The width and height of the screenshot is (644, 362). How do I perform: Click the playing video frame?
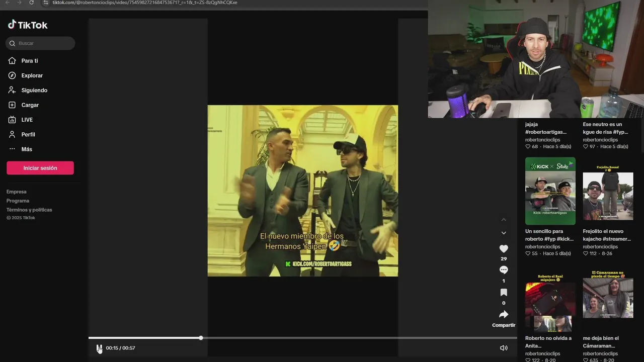[x=303, y=191]
